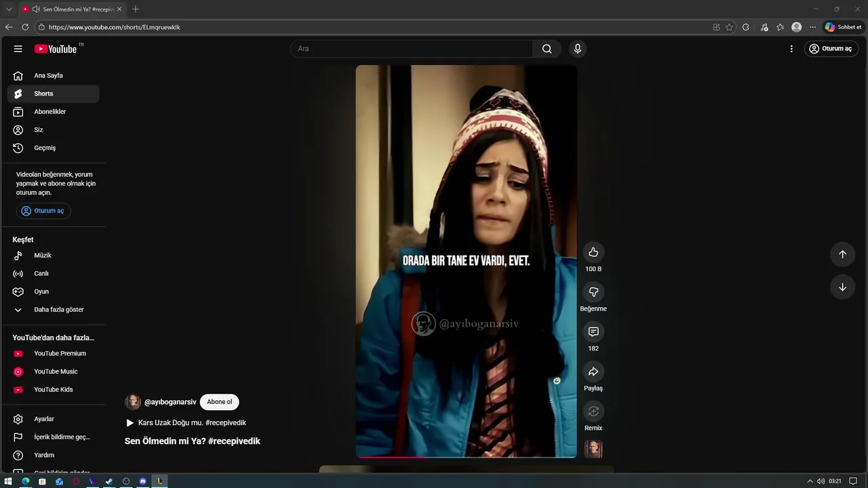This screenshot has width=868, height=488.
Task: Open the tab list dropdown chevron
Action: click(9, 9)
